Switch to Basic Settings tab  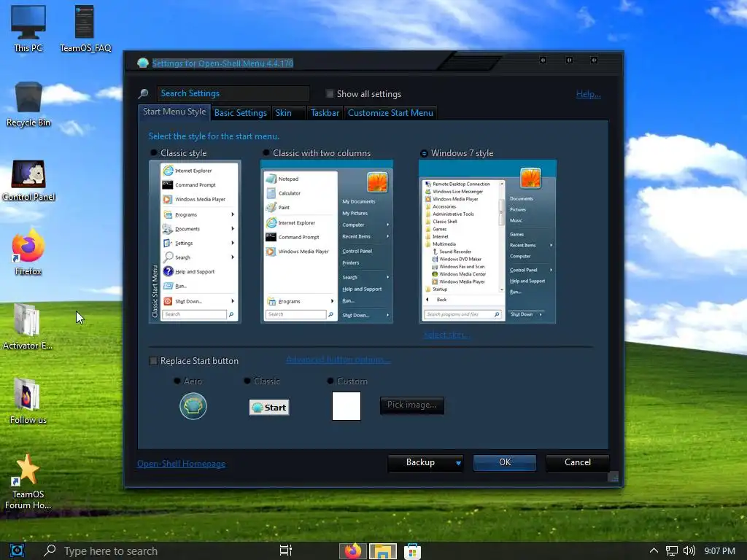[241, 113]
